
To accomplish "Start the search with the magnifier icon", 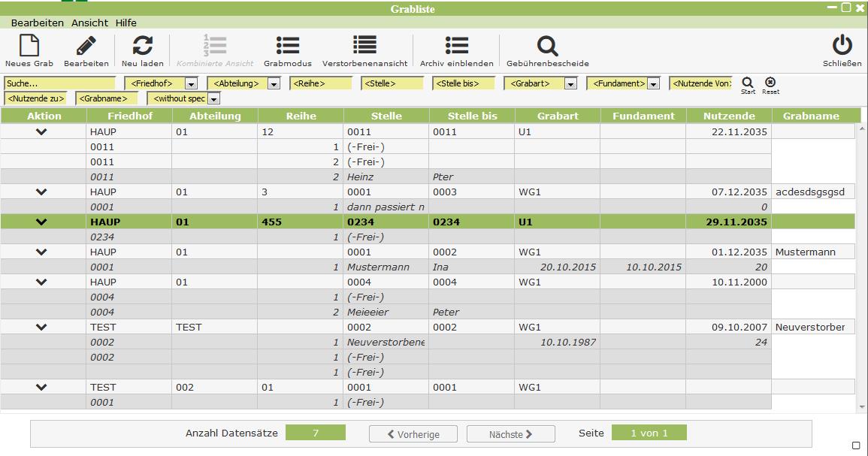I will point(747,83).
